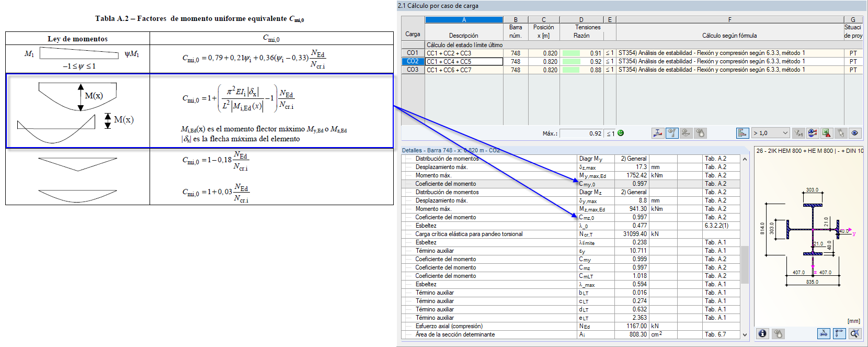Select the 'Coeficiente del momento' Cmz,0 row
This screenshot has width=868, height=347.
570,217
